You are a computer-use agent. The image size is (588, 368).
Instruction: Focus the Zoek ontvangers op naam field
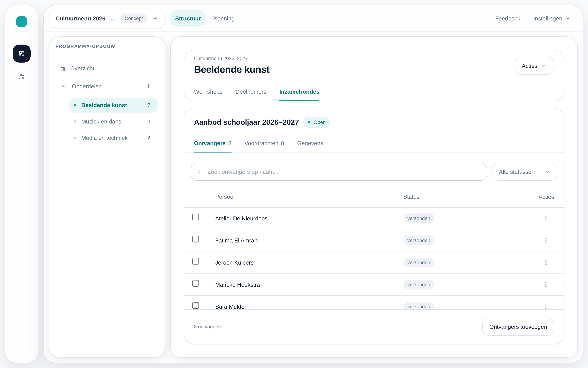point(339,172)
